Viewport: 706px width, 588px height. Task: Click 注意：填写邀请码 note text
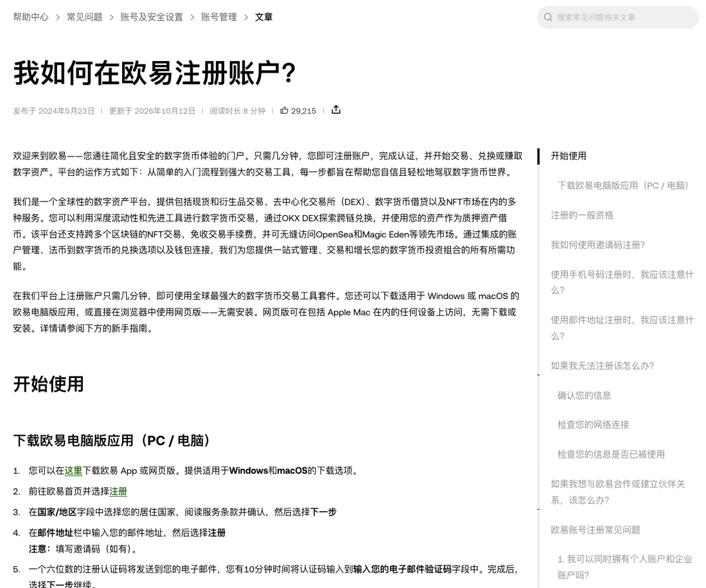82,549
